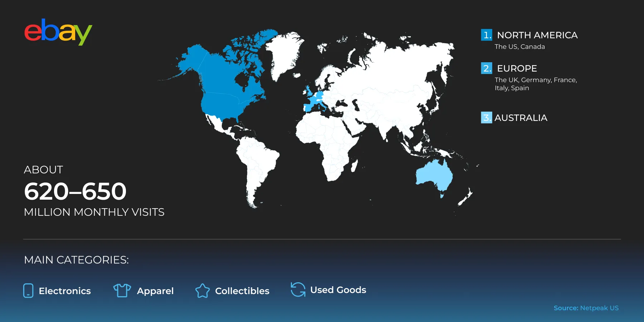Click the 620–650 statistic text
The width and height of the screenshot is (644, 322).
point(75,191)
